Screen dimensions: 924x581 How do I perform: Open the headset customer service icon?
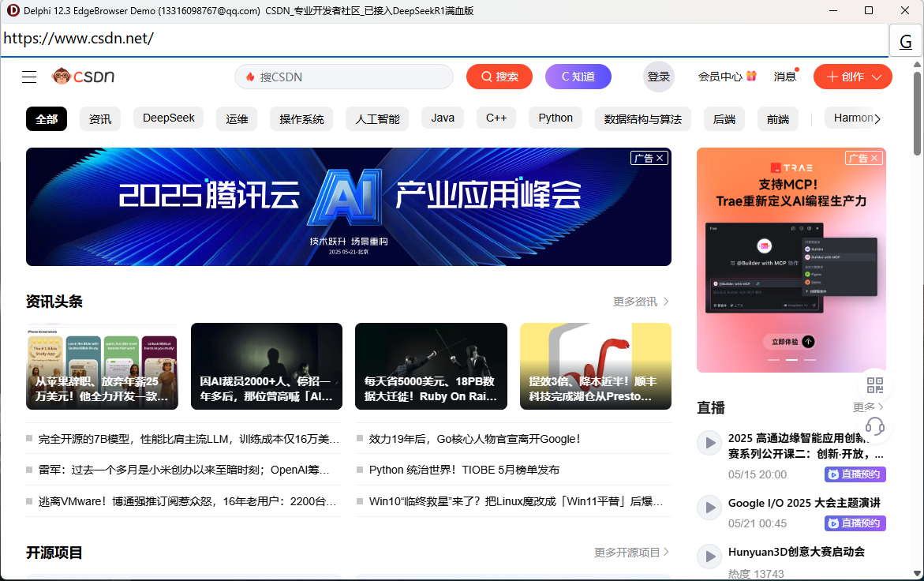coord(875,426)
